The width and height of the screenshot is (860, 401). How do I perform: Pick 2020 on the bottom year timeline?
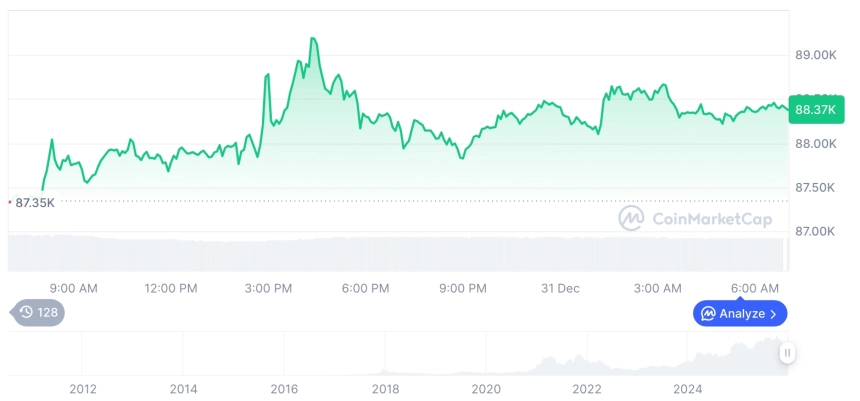click(x=485, y=388)
